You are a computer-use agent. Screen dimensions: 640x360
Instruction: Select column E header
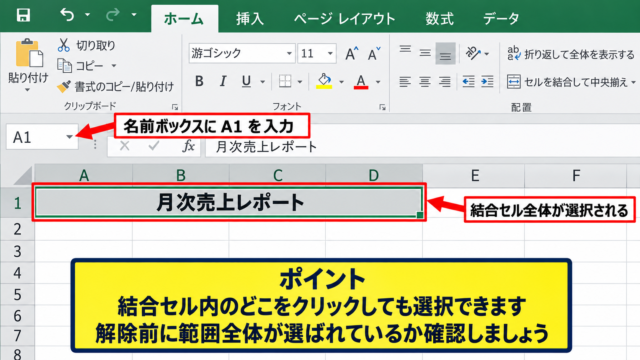474,176
